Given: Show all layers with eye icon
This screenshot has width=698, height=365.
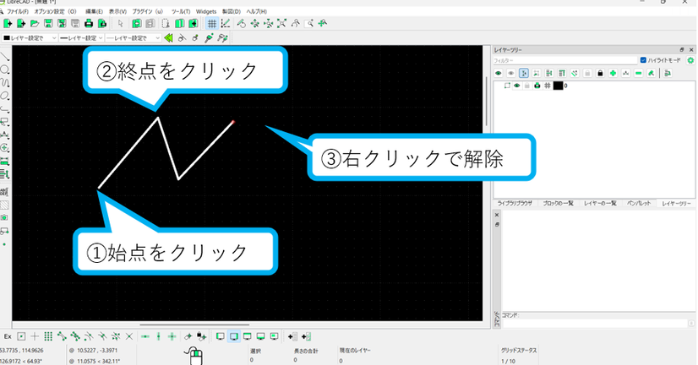Looking at the screenshot, I should (x=498, y=73).
